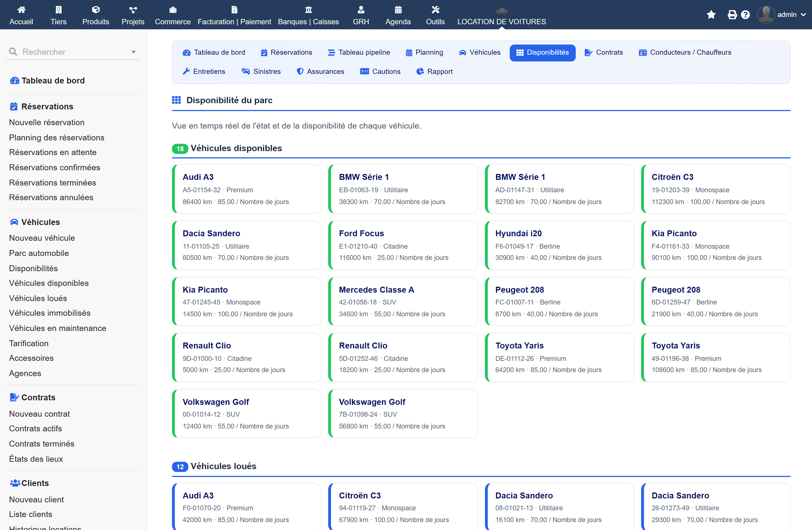Open the Projets module icon
This screenshot has width=812, height=530.
tap(133, 10)
